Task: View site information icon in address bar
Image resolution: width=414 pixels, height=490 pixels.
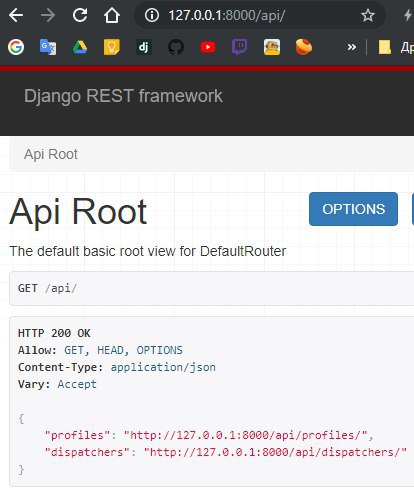Action: click(x=152, y=15)
